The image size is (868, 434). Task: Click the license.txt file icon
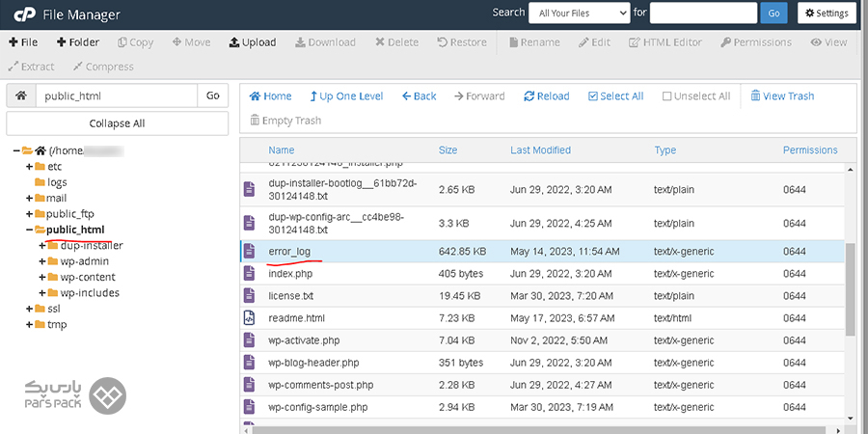click(250, 296)
